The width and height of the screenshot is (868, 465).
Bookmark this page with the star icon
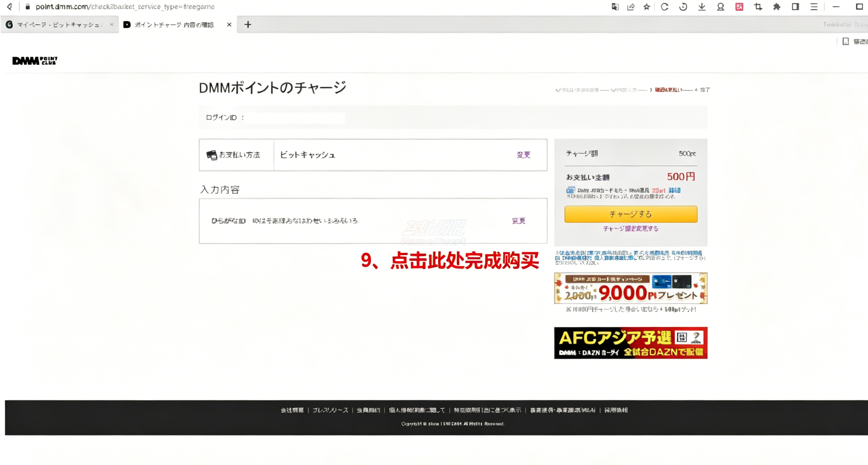646,7
